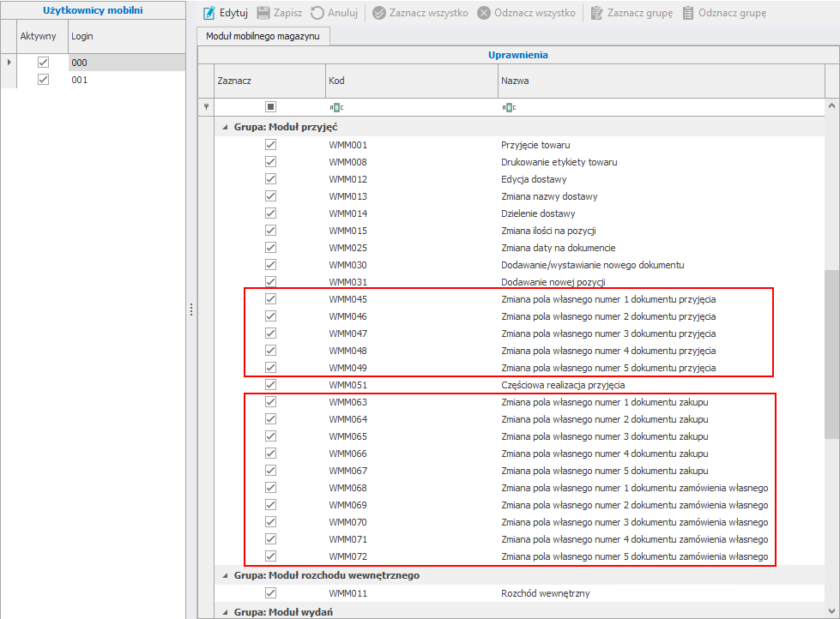Screen dimensions: 840x619
Task: Toggle the Aktywny checkbox for user 001
Action: point(43,80)
